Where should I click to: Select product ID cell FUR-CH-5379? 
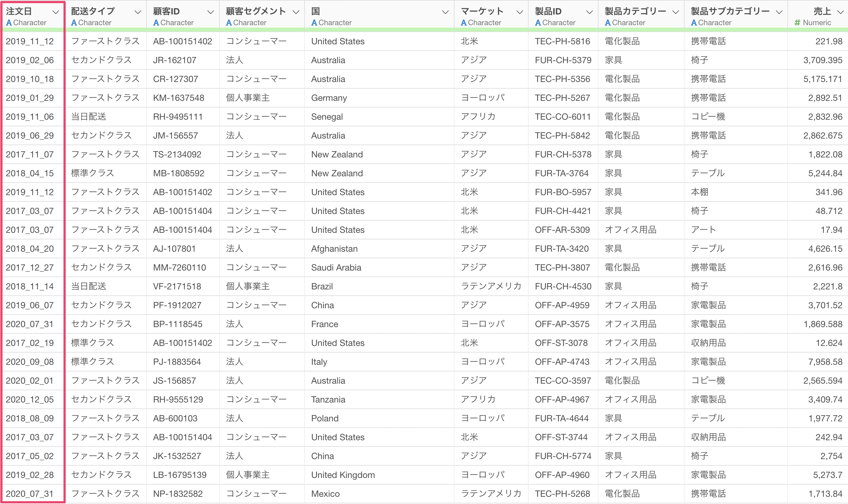tap(563, 60)
